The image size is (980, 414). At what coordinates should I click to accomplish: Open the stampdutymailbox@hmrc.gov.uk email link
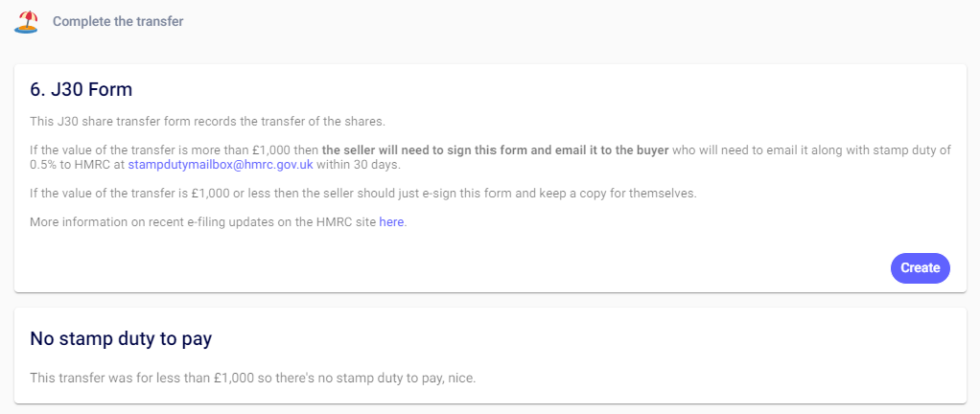[x=221, y=164]
